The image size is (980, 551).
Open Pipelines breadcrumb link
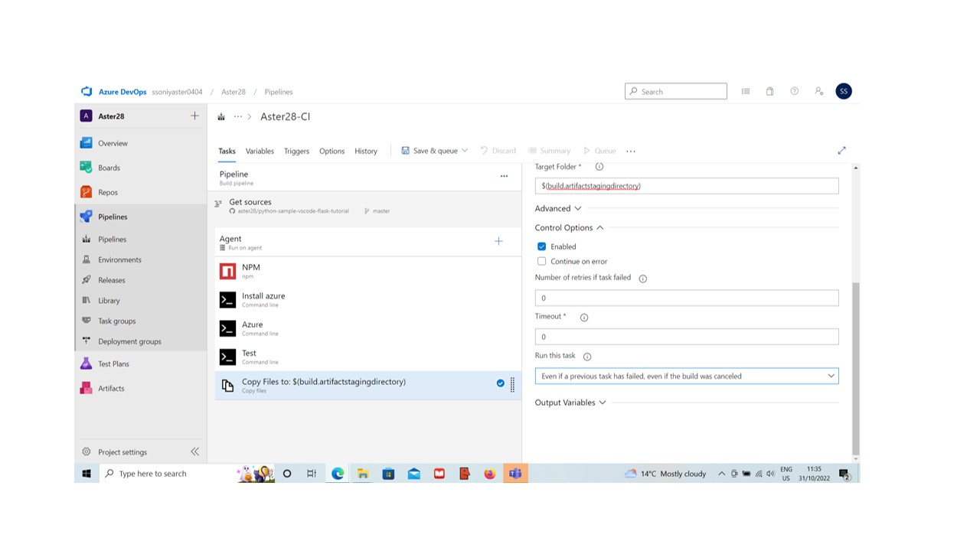click(x=279, y=92)
